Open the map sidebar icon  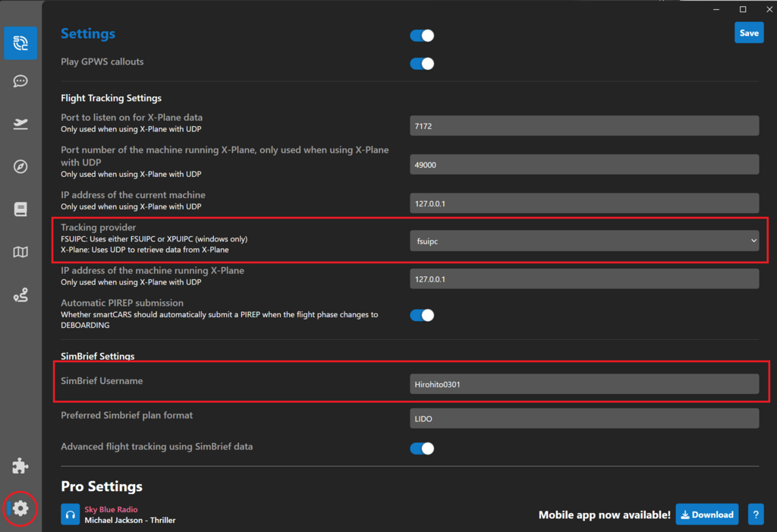tap(20, 253)
